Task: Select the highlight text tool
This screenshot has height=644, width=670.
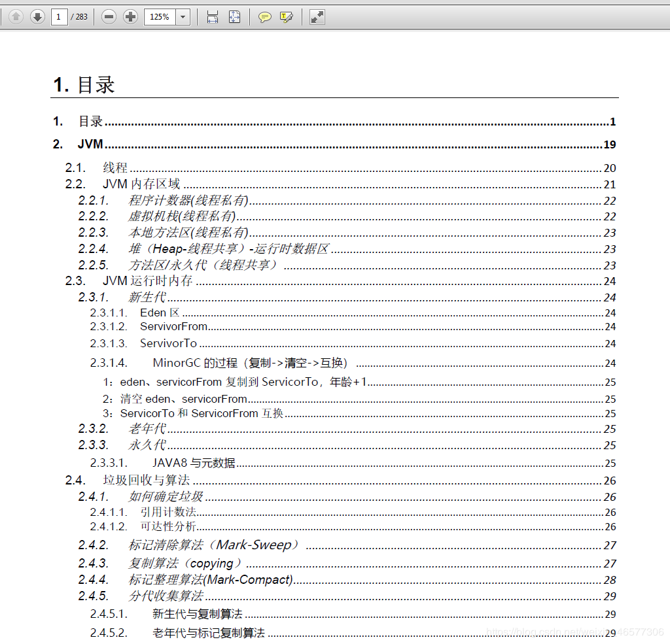Action: (287, 17)
